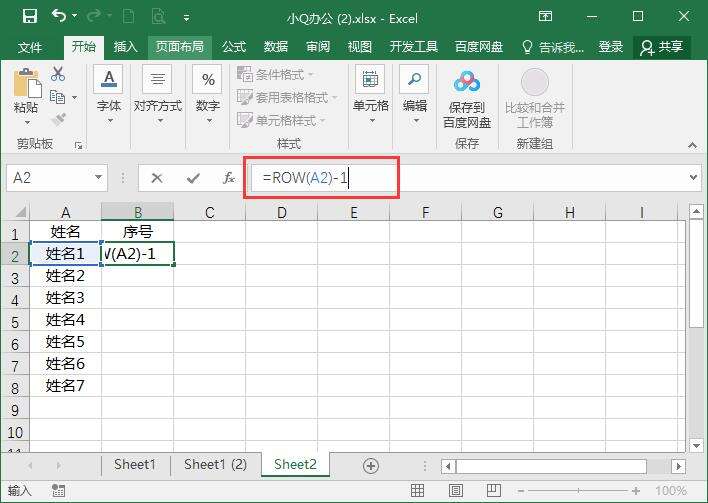708x503 pixels.
Task: Click the 告诉我 lightbulb search box
Action: 553,47
